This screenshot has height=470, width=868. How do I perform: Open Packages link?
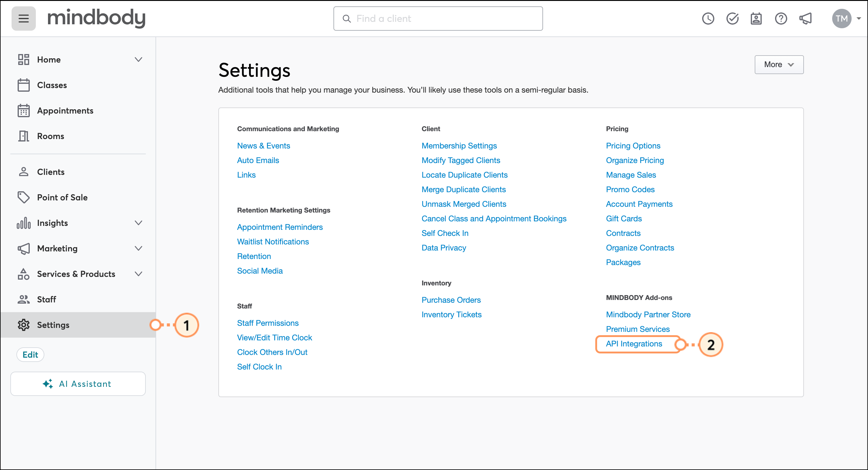click(623, 262)
